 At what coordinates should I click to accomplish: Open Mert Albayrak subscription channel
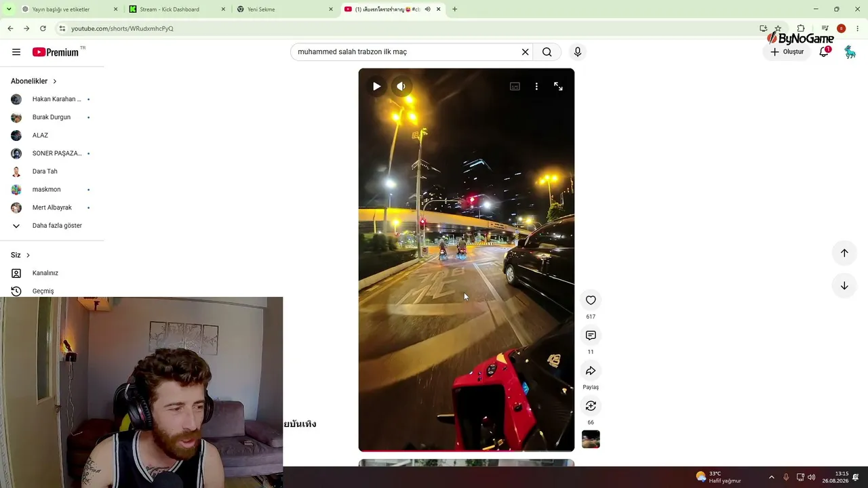tap(52, 207)
